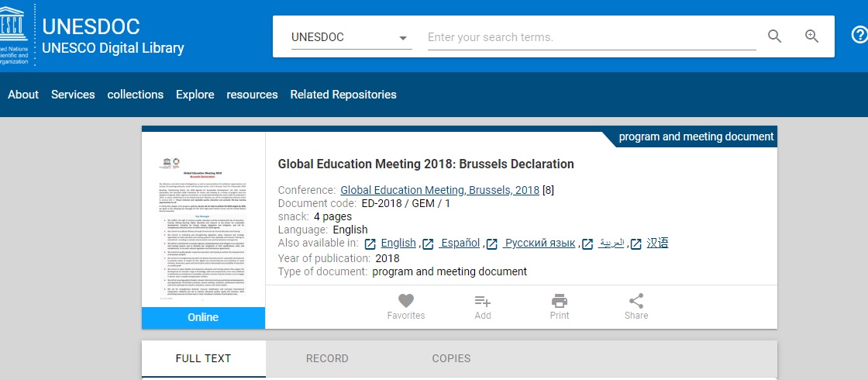Open the Chinese 汉语 version link

(x=657, y=243)
